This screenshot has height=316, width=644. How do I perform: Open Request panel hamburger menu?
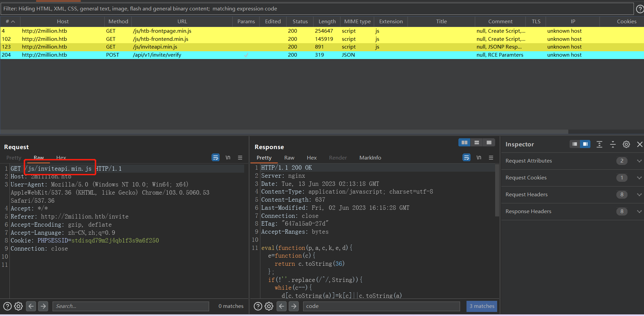click(x=240, y=157)
